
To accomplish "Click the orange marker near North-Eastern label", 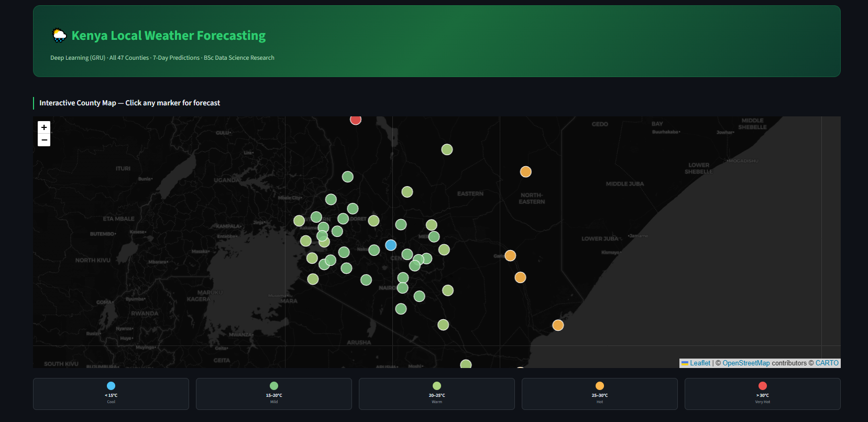I will click(x=525, y=171).
